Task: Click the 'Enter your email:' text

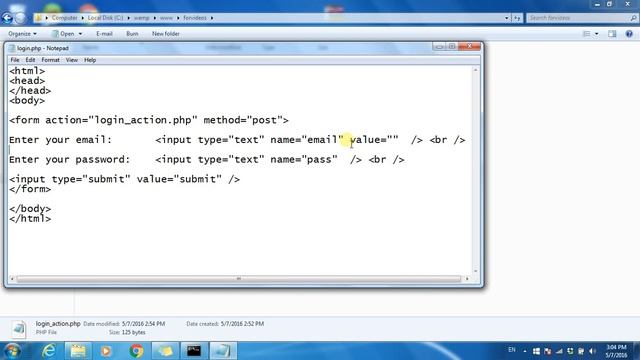Action: pyautogui.click(x=60, y=140)
